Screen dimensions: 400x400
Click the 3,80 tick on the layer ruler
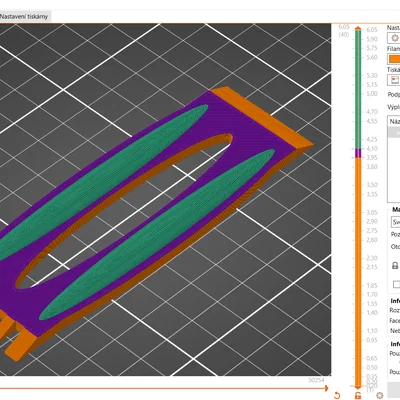pyautogui.click(x=372, y=167)
